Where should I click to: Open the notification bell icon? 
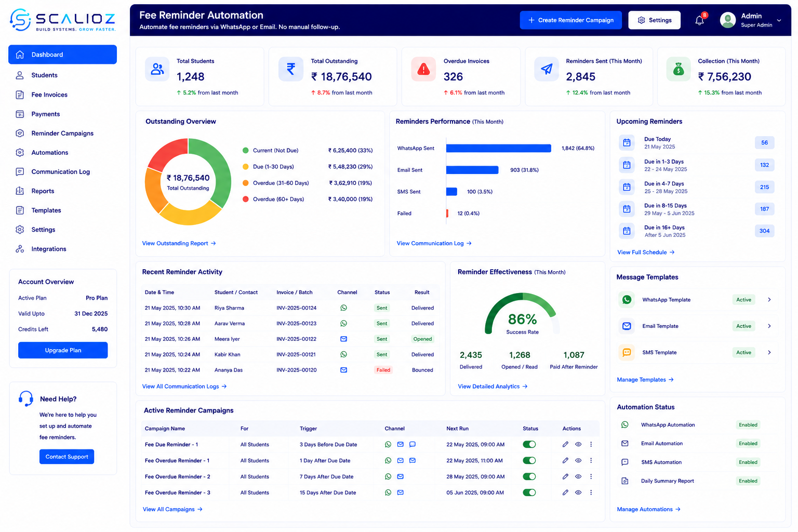point(700,20)
